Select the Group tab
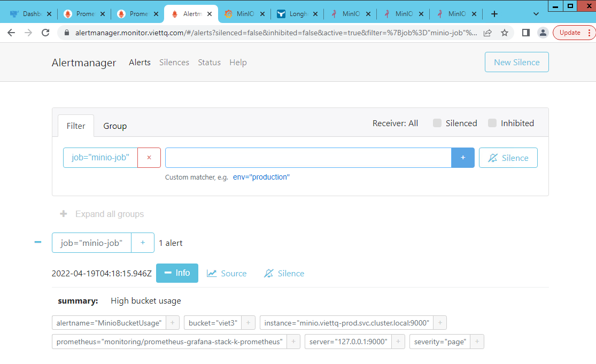This screenshot has height=364, width=596. point(115,126)
